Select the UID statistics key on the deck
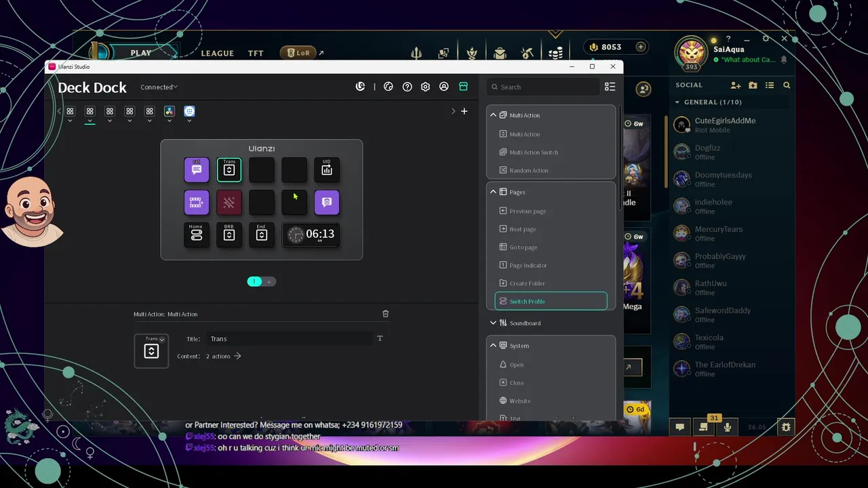 [x=327, y=169]
